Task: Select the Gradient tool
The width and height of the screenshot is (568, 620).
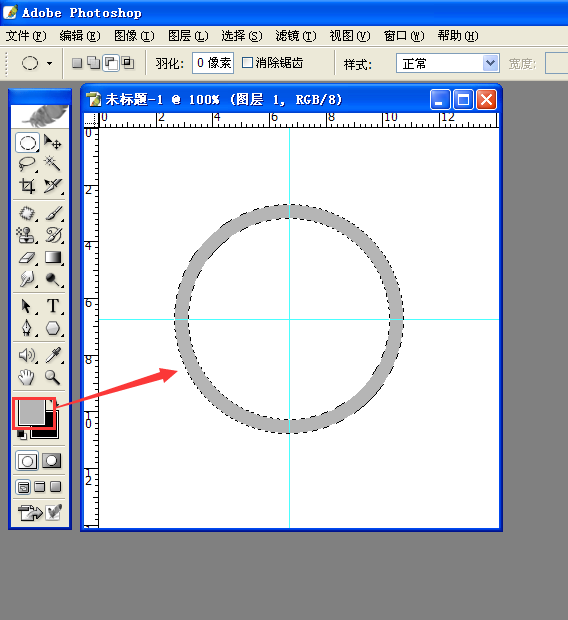Action: 53,258
